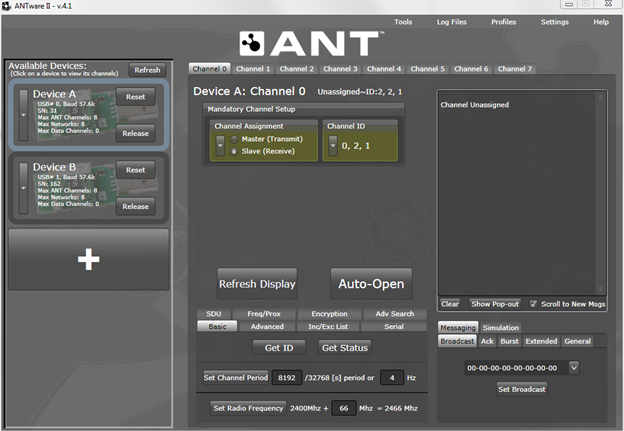624x431 pixels.
Task: Switch to the Channel 3 tab
Action: (340, 69)
